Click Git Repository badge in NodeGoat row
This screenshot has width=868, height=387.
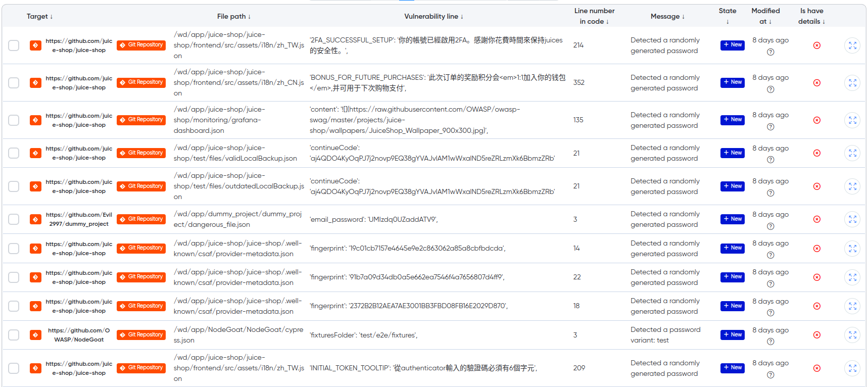(x=141, y=335)
